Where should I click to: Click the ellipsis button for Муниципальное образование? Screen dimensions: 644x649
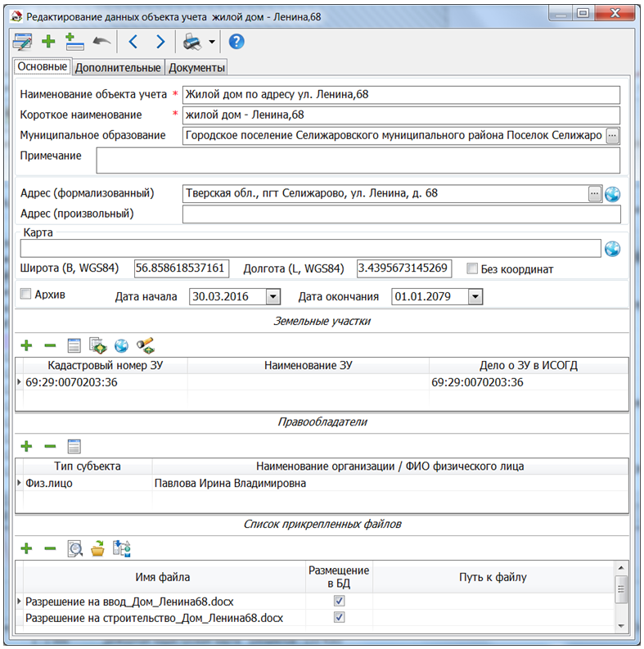tap(612, 135)
